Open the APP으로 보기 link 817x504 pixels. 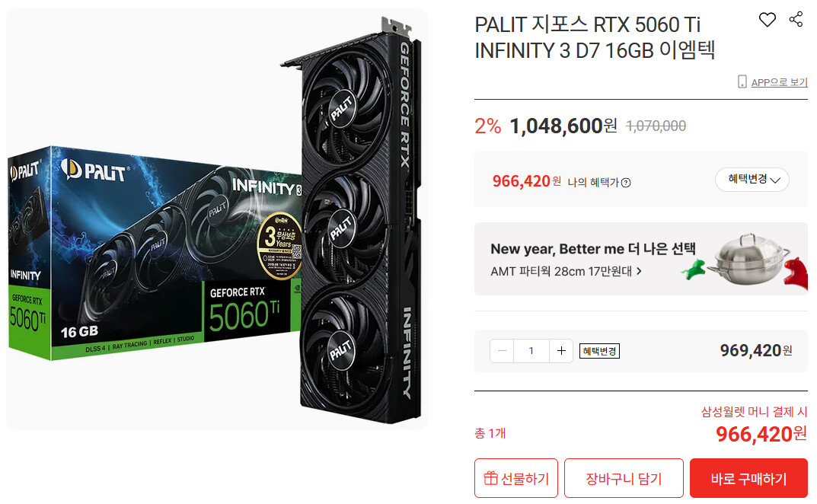[x=779, y=81]
